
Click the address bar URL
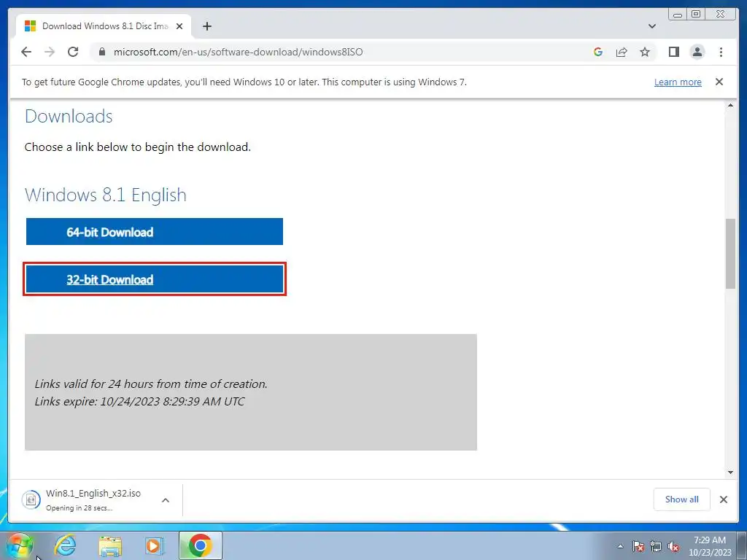[239, 52]
